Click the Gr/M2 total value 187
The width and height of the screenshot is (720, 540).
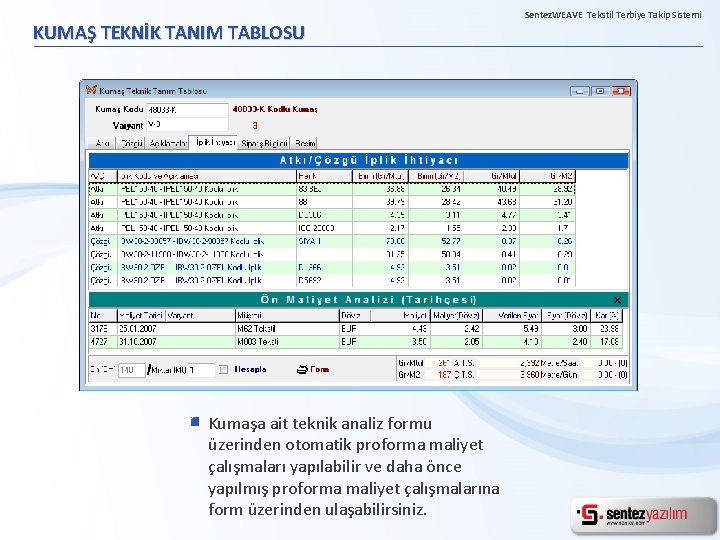pos(444,375)
